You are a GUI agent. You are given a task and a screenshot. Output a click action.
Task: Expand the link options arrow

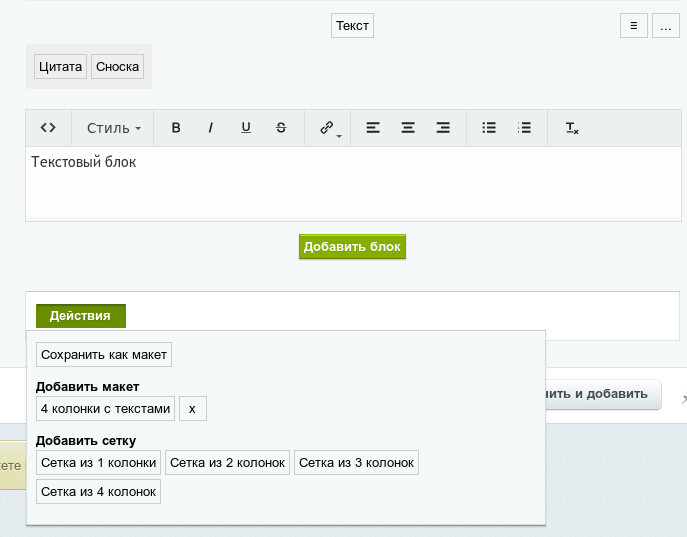coord(339,135)
